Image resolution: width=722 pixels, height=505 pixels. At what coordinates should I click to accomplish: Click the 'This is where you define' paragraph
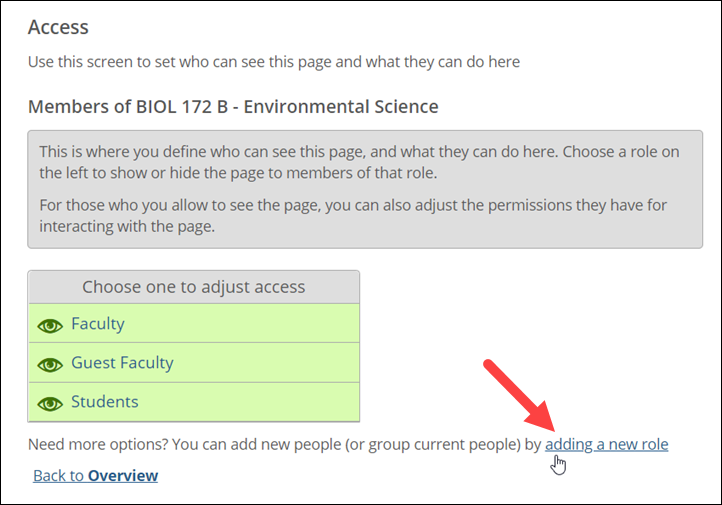pos(359,162)
